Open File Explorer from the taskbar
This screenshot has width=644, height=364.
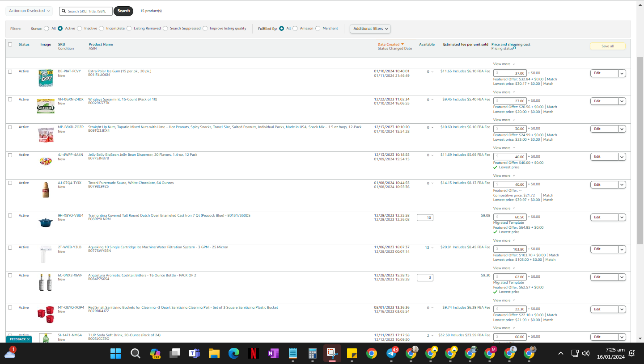[x=214, y=354]
